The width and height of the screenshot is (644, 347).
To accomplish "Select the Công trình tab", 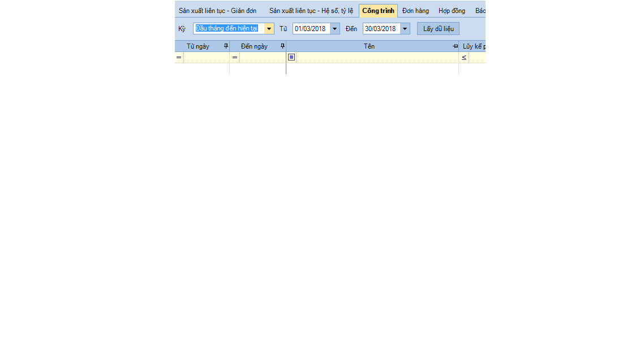I will 378,11.
